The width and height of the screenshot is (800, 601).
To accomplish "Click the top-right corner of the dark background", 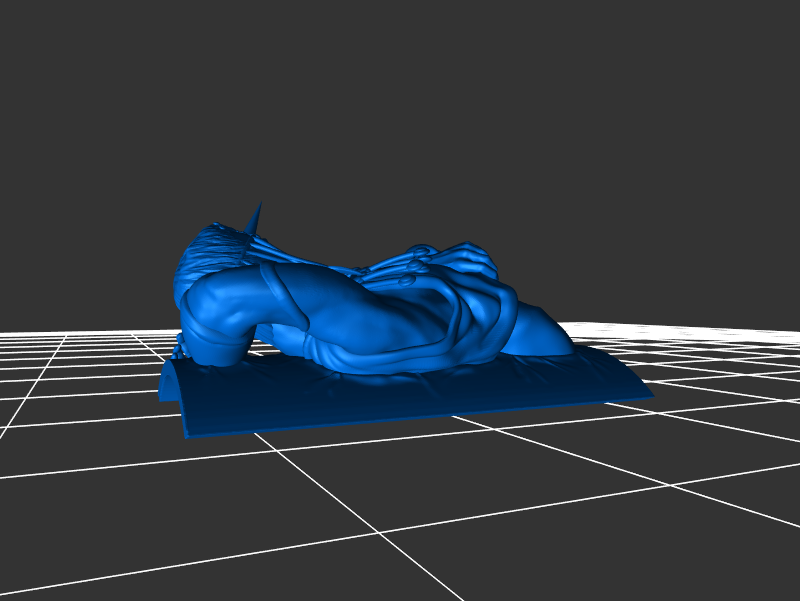I will coord(796,3).
